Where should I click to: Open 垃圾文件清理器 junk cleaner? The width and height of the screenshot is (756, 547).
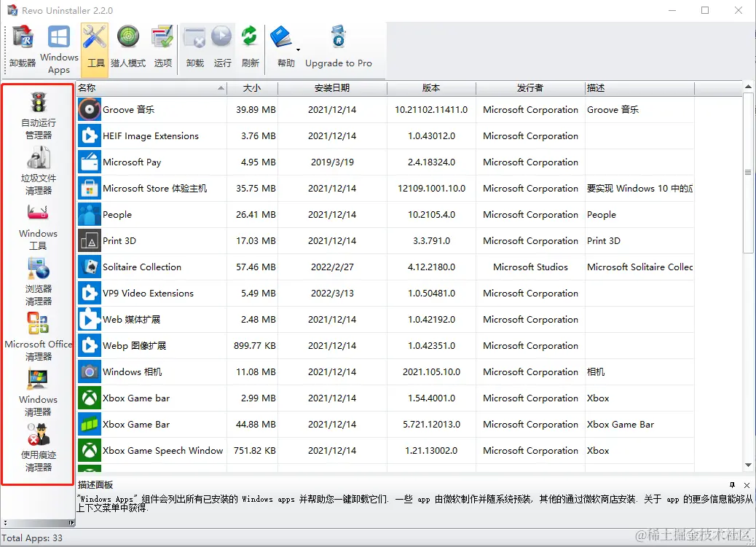coord(38,170)
